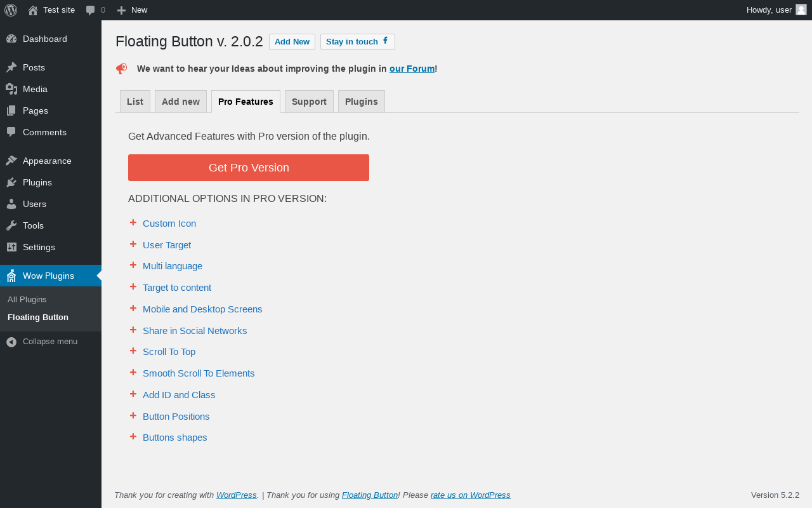Click the Tools wrench icon
Screen dimensions: 812x508
coord(11,225)
